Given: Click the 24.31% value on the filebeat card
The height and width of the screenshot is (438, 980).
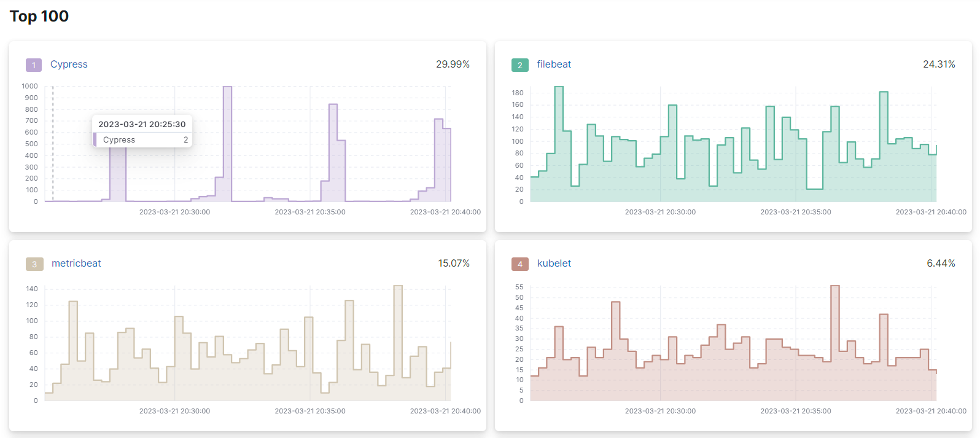Looking at the screenshot, I should click(939, 65).
